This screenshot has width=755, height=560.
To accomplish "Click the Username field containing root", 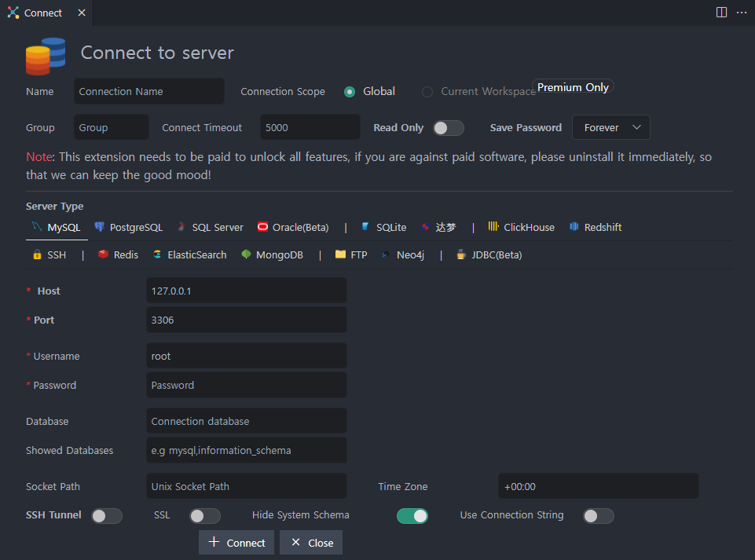I will pos(247,357).
